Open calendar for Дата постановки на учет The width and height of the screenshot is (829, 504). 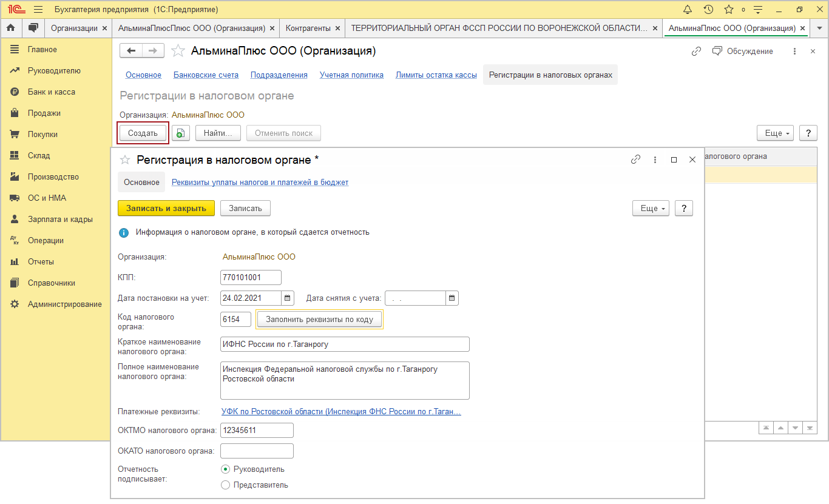pyautogui.click(x=288, y=298)
